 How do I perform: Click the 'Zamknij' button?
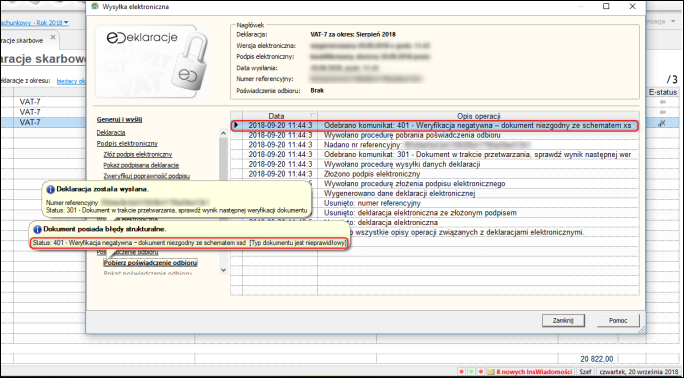(563, 320)
